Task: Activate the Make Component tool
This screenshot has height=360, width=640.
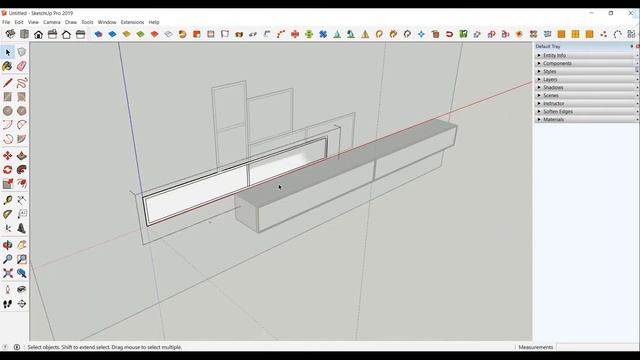Action: (22, 52)
